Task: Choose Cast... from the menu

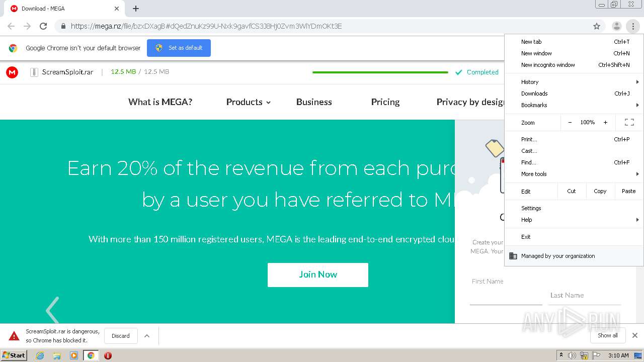Action: point(574,151)
